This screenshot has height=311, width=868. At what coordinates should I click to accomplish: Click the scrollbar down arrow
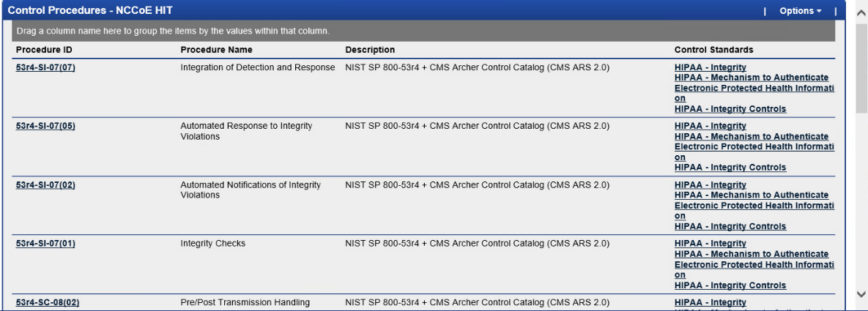[x=861, y=294]
